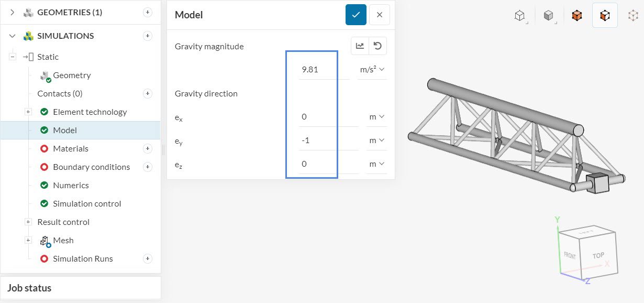Select the Numerics tree item

pos(71,186)
